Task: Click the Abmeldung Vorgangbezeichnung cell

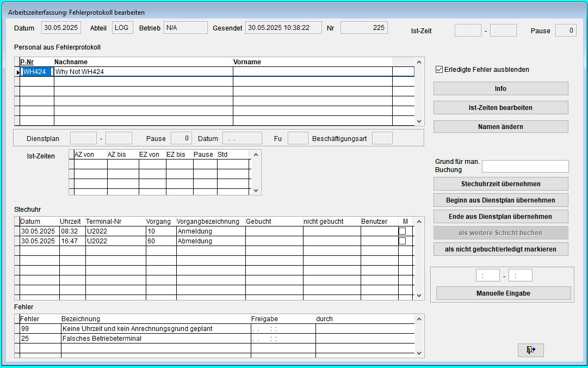Action: 211,241
